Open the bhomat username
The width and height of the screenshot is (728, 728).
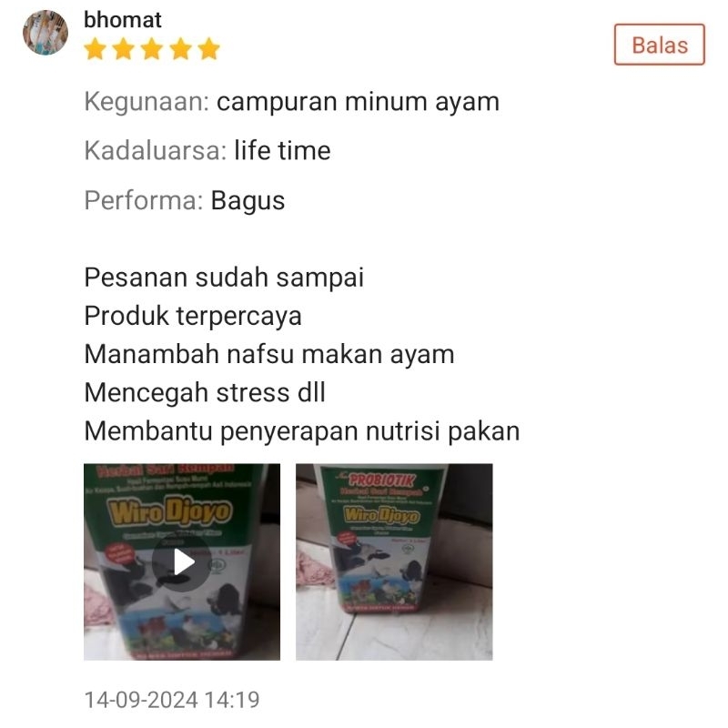[123, 20]
